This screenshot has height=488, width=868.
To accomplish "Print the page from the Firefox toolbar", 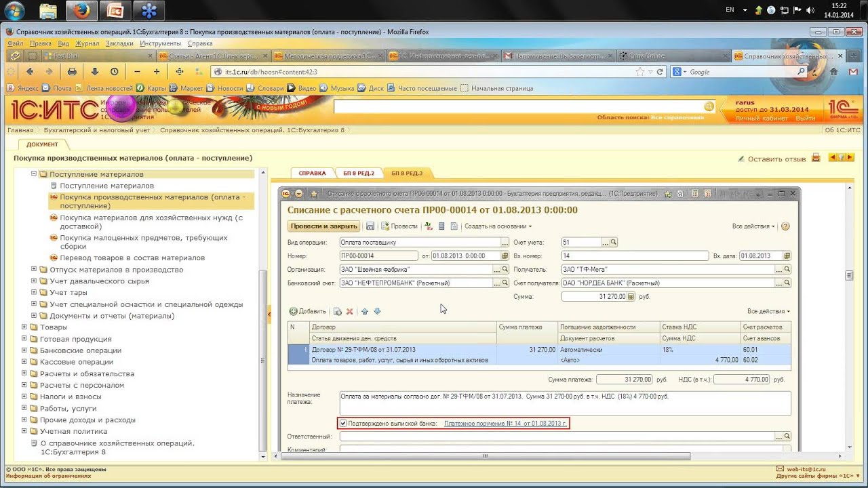I will click(72, 71).
